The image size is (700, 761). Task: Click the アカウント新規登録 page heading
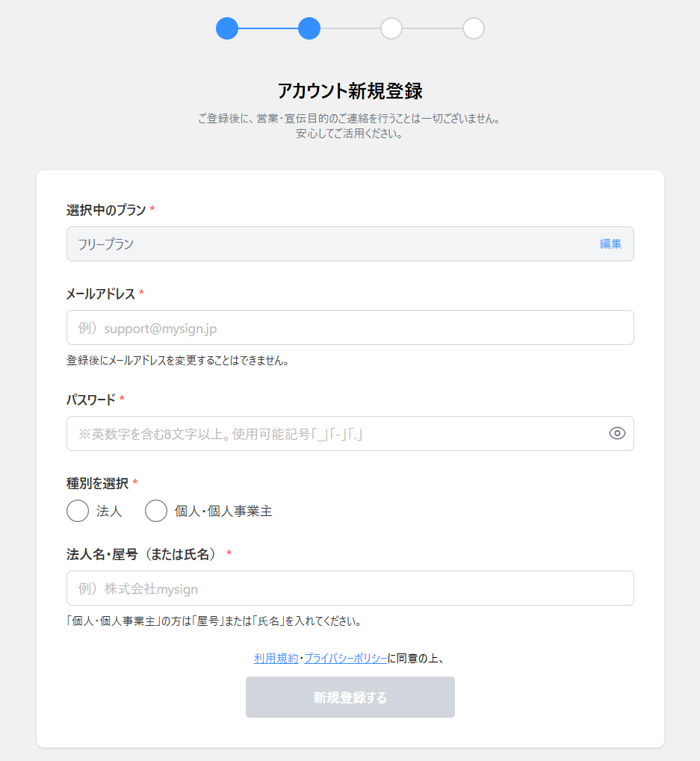pos(350,90)
